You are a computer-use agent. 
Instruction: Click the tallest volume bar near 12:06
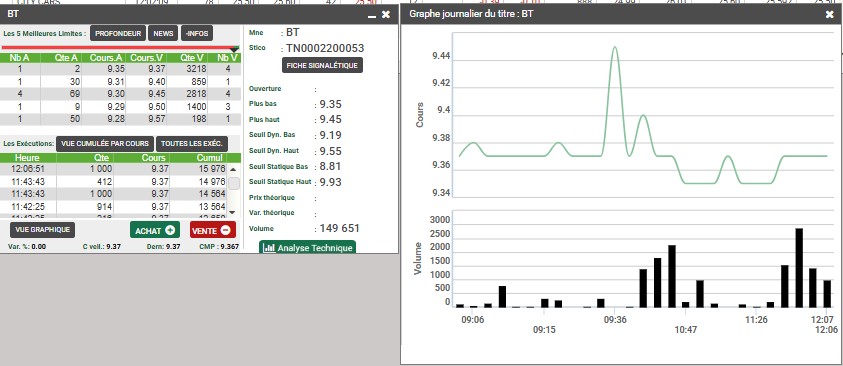[x=799, y=268]
